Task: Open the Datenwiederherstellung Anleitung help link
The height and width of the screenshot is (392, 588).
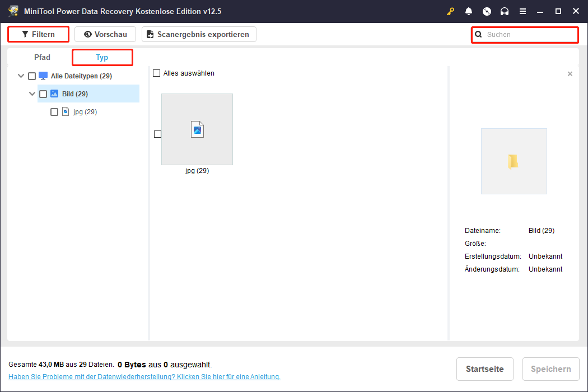Action: [144, 377]
